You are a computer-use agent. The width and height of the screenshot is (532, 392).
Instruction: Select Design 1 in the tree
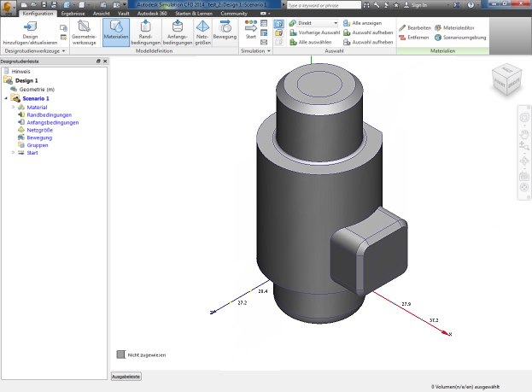(26, 80)
